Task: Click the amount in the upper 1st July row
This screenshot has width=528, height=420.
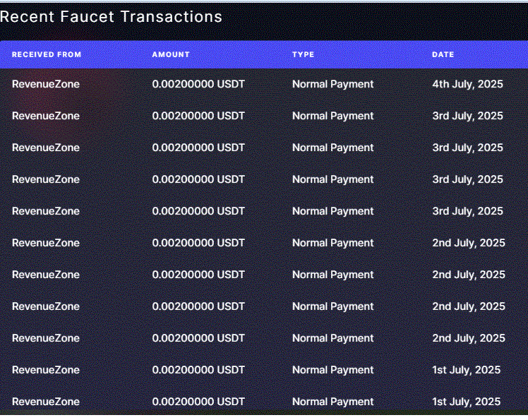Action: 198,370
